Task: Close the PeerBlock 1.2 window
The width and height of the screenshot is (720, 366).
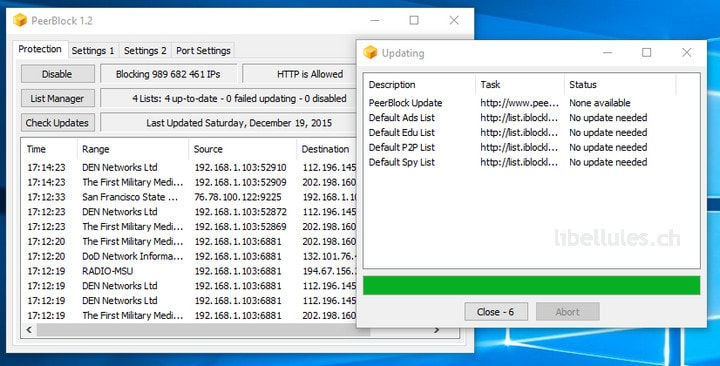Action: [454, 20]
